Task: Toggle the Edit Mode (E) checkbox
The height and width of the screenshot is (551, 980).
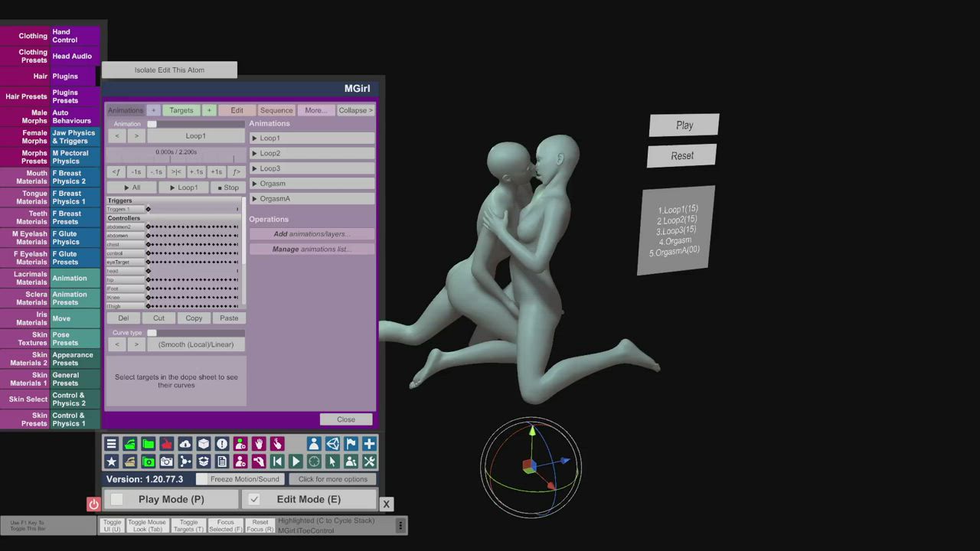Action: (254, 499)
